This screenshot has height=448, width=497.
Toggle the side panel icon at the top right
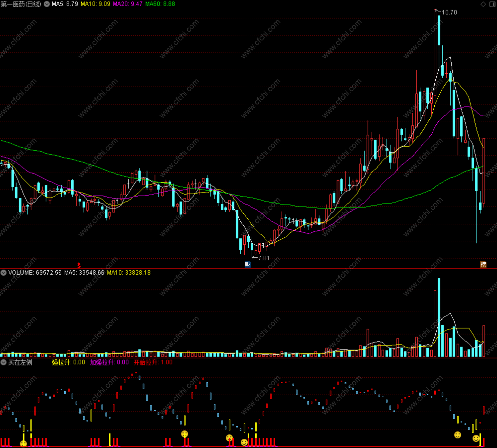[x=492, y=4]
